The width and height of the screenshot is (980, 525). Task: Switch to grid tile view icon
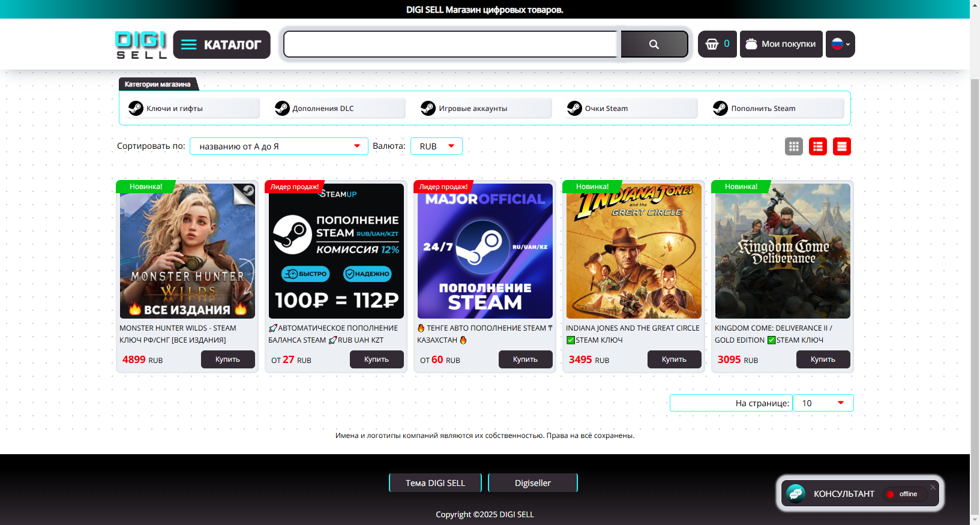[x=794, y=146]
